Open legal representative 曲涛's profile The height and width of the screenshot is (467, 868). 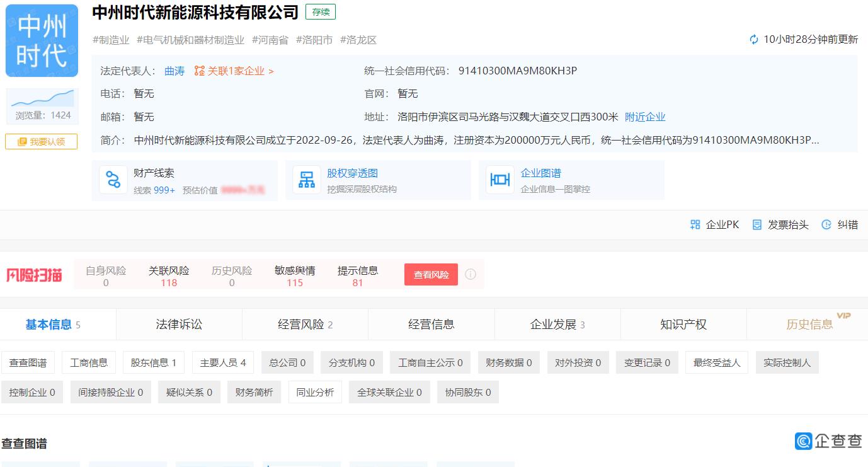174,71
